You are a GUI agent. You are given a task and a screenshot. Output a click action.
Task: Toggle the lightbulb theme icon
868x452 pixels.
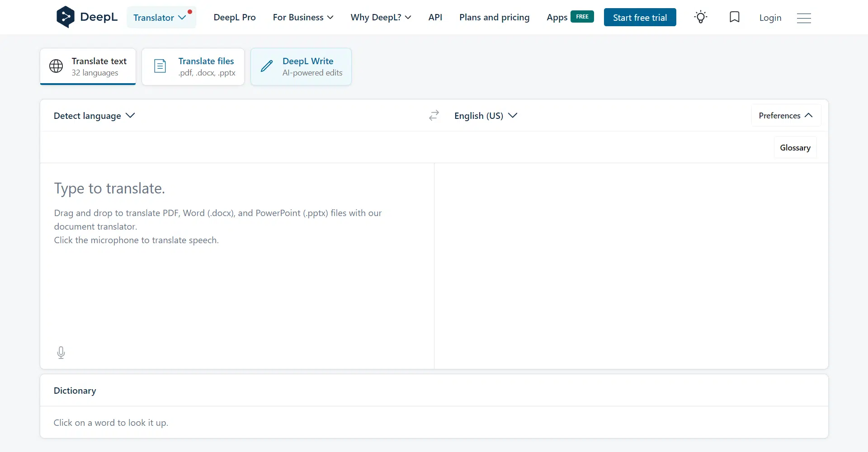click(701, 17)
